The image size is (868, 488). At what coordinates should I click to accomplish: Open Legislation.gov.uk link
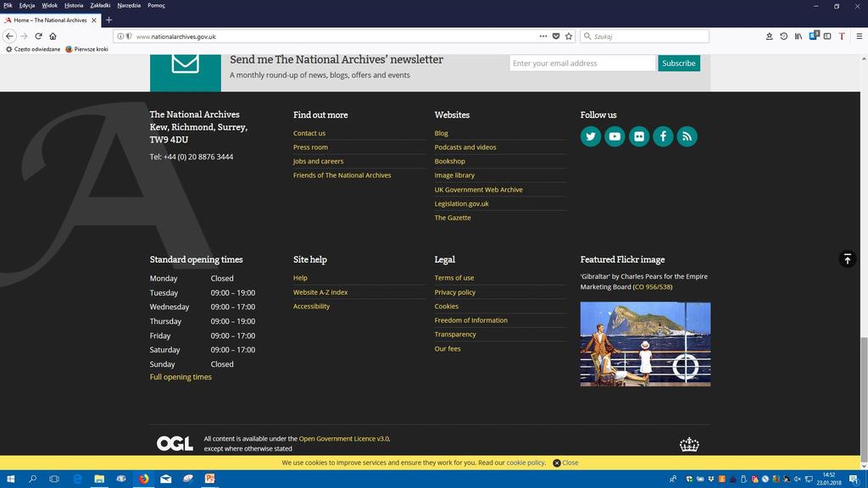[462, 203]
